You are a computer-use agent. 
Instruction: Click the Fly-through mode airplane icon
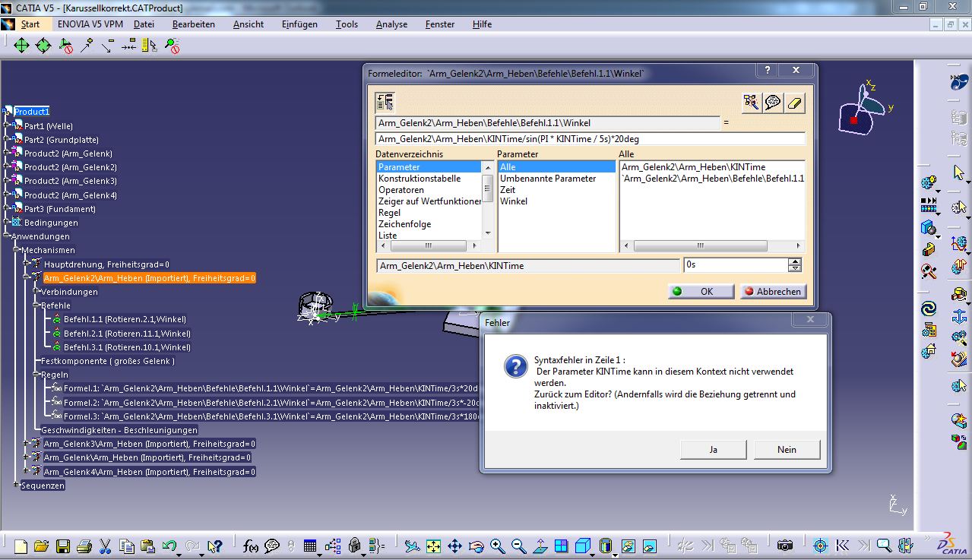(412, 546)
